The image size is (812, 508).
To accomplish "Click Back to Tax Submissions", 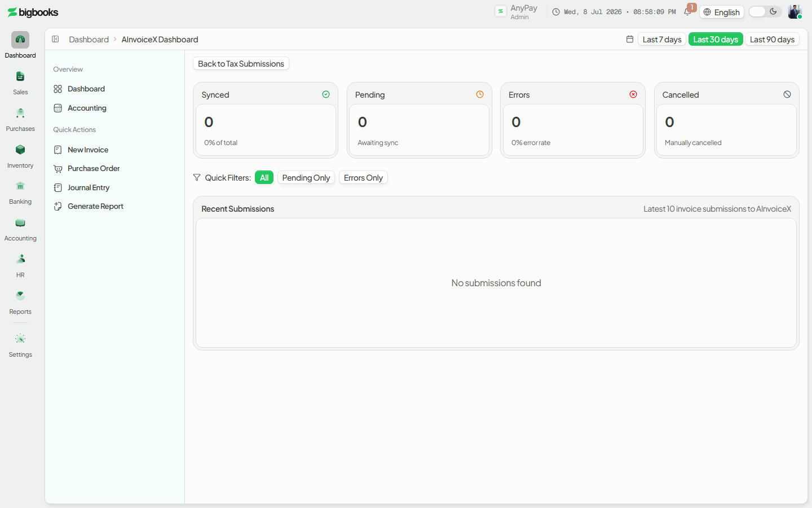I will [241, 64].
